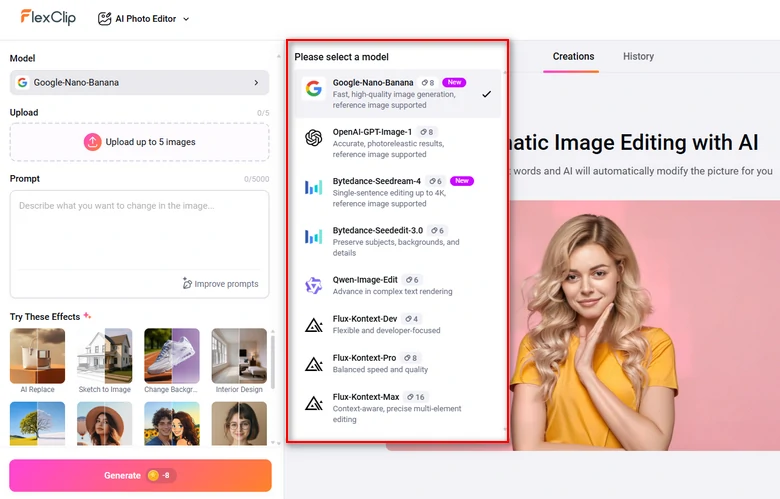
Task: Choose Bytedance-Seedream-4 model option
Action: [398, 192]
